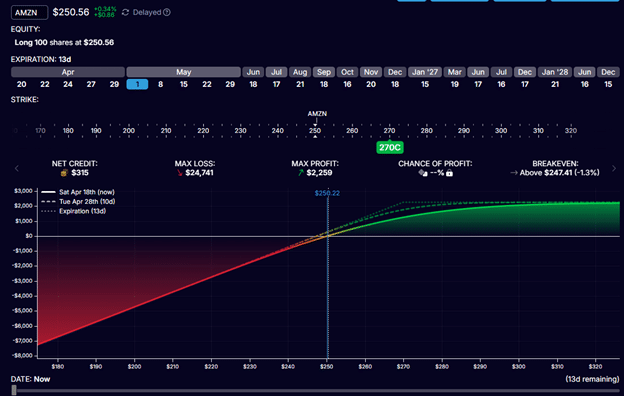Click the red down arrow by Max Loss
The height and width of the screenshot is (396, 624).
click(x=180, y=173)
